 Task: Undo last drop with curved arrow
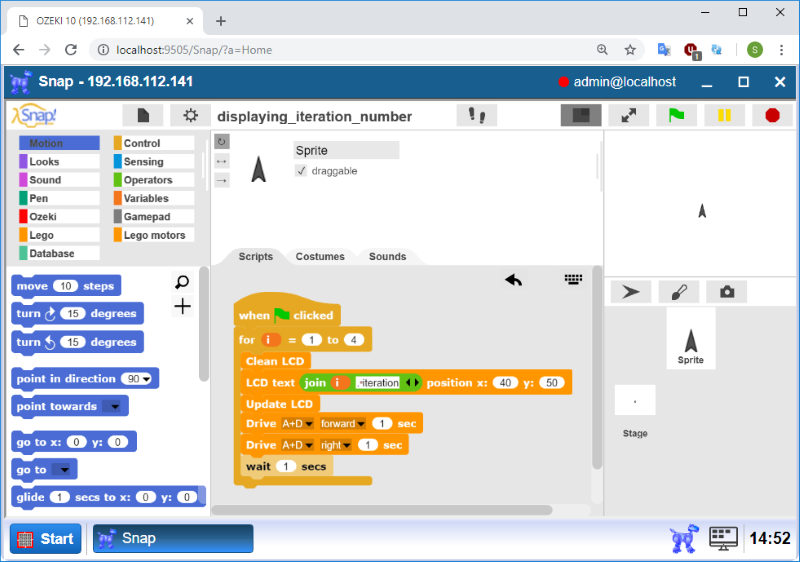point(514,280)
